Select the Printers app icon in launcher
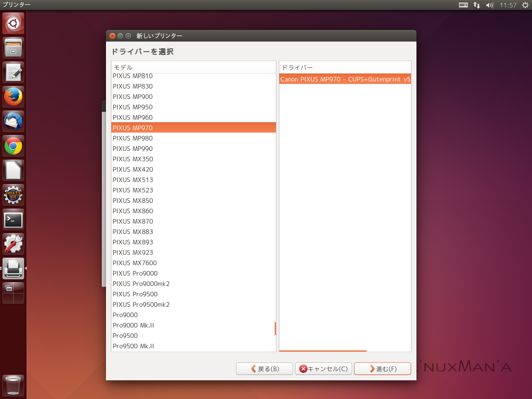This screenshot has height=399, width=532. click(13, 268)
